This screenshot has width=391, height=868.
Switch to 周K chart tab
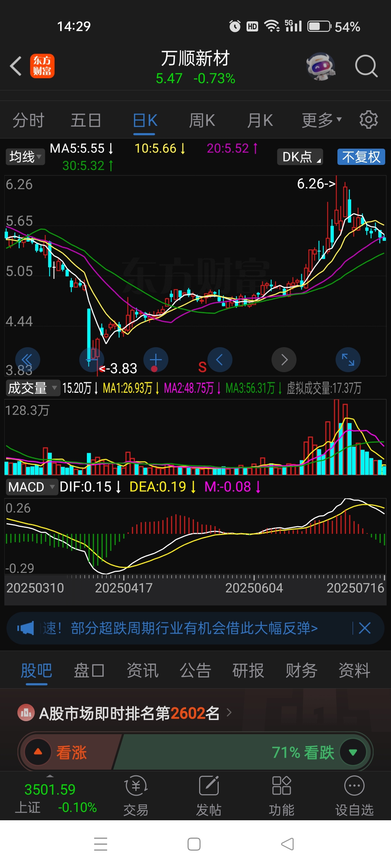pos(202,120)
